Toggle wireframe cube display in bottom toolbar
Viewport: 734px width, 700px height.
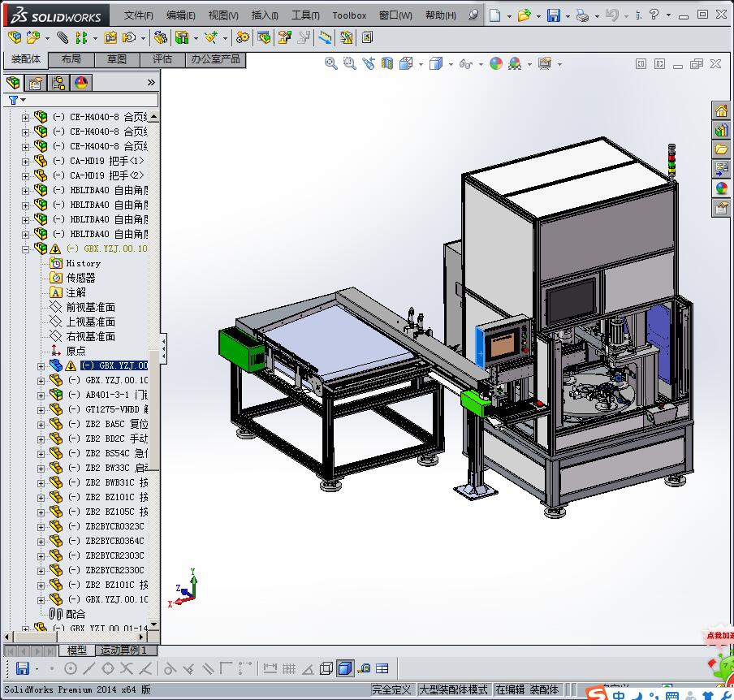click(326, 668)
